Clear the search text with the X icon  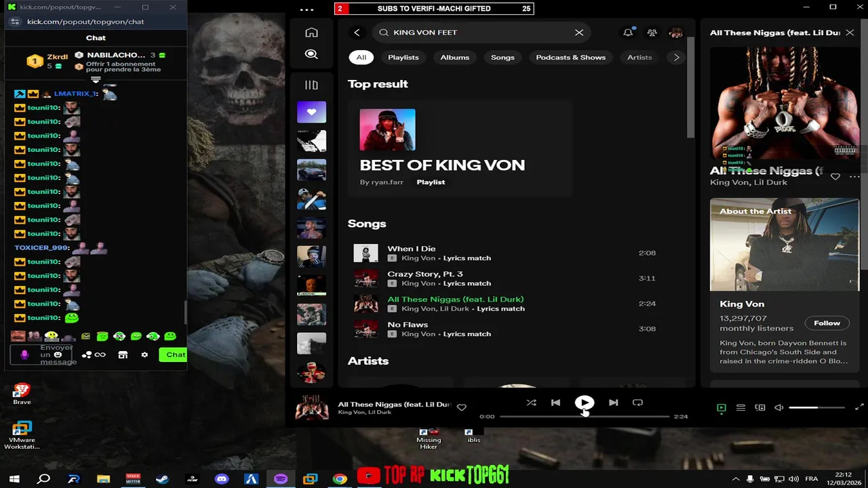click(579, 33)
